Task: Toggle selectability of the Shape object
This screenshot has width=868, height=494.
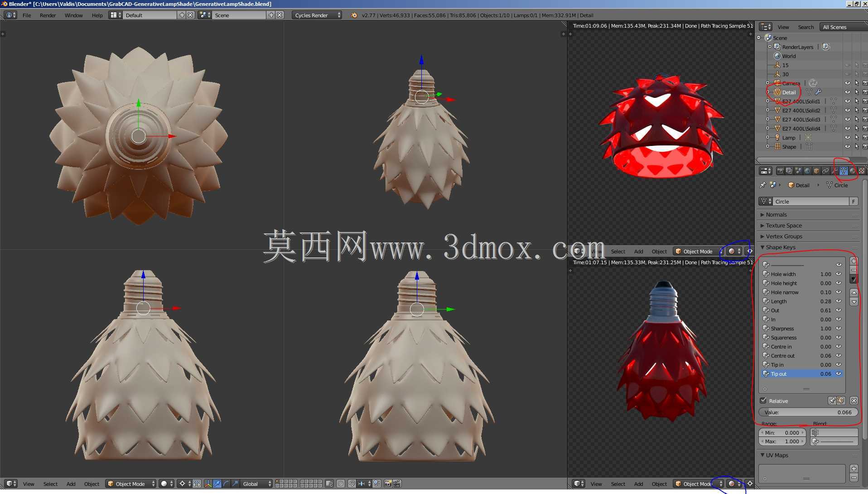Action: [857, 146]
